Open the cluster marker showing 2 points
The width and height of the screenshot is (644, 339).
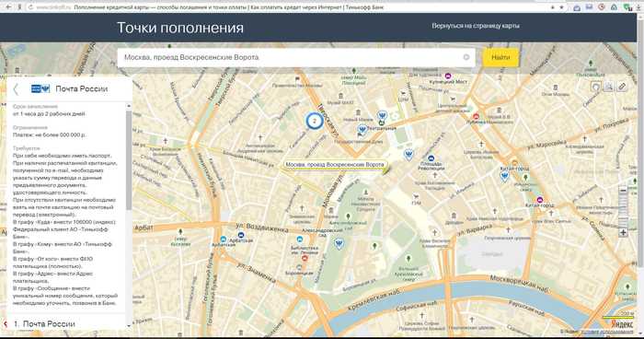click(x=315, y=121)
